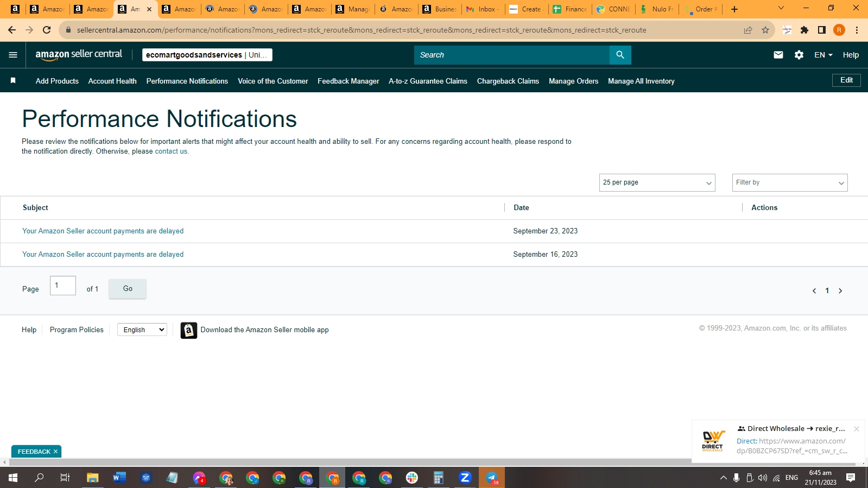Open the Chrome extensions puzzle icon

pos(804,30)
